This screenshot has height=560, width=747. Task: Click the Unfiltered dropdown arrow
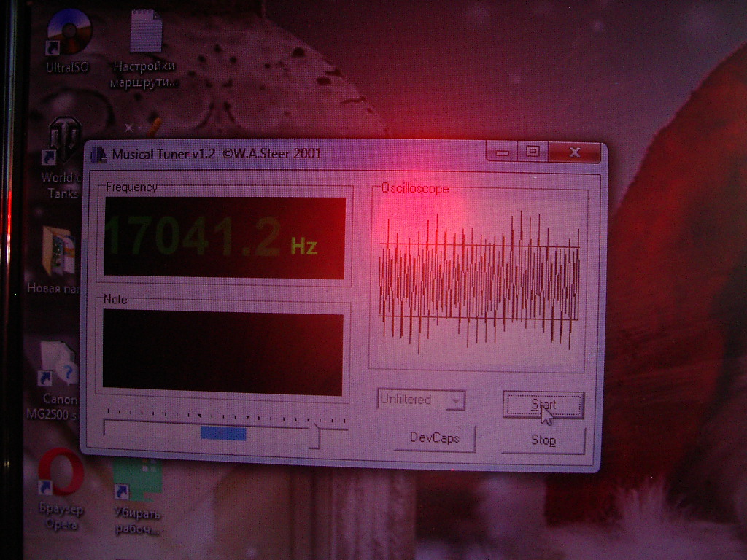tap(456, 400)
